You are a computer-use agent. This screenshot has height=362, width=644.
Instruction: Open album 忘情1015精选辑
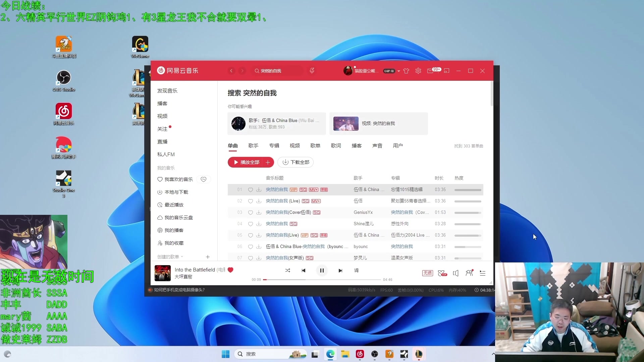pos(407,190)
